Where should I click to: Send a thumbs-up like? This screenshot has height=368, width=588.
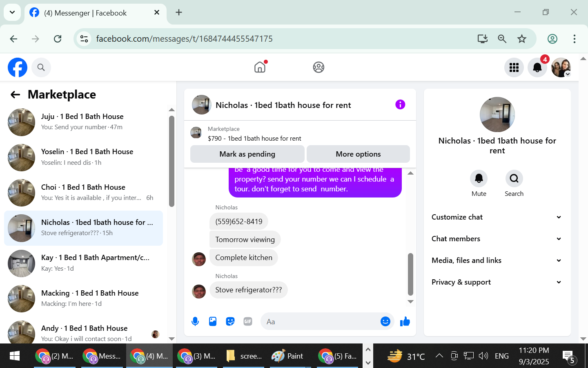pyautogui.click(x=405, y=322)
